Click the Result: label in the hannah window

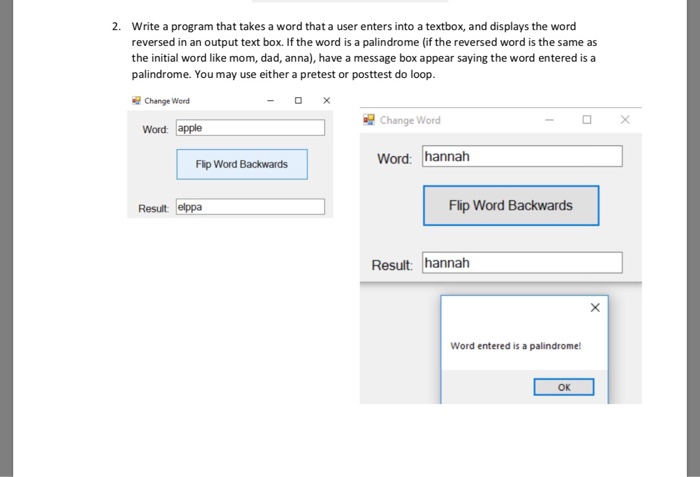point(392,265)
